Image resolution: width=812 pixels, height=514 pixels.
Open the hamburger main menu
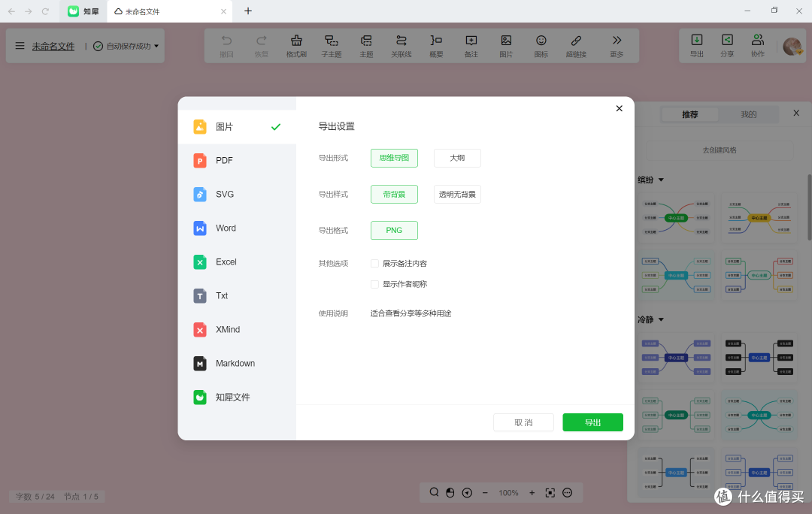20,46
